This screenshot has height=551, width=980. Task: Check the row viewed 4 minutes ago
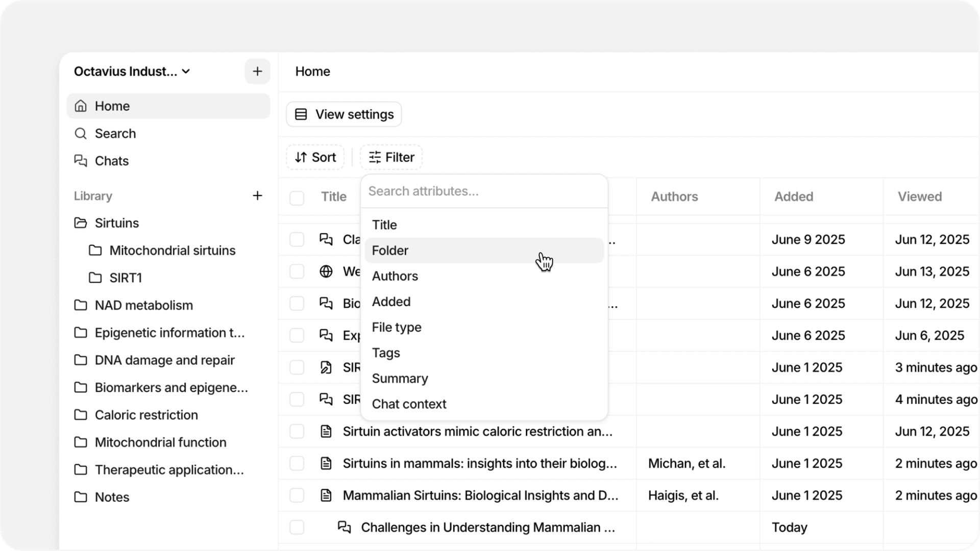click(297, 399)
